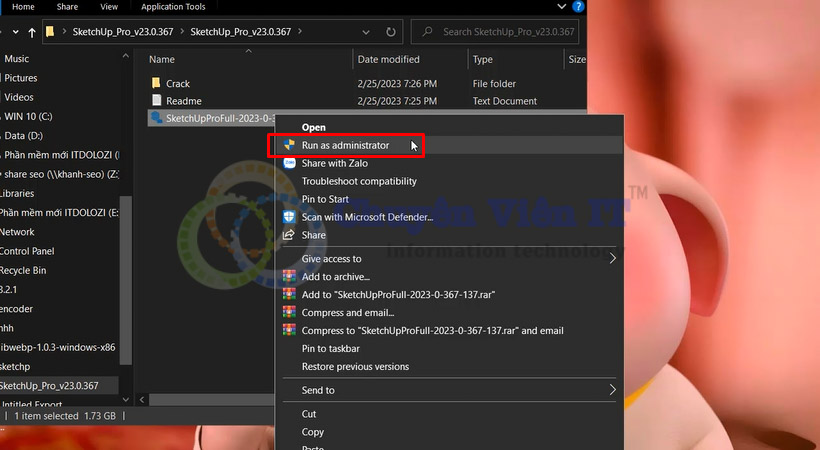Click the Run as administrator shield icon

pos(289,145)
